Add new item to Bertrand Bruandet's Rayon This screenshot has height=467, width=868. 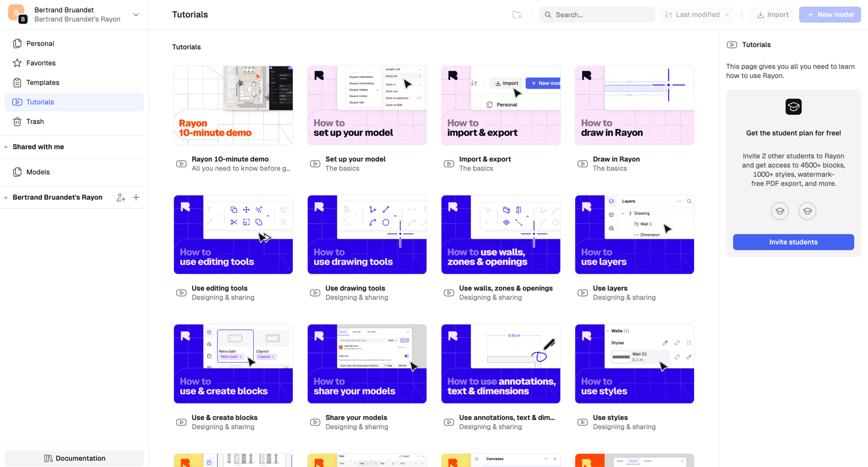(136, 197)
